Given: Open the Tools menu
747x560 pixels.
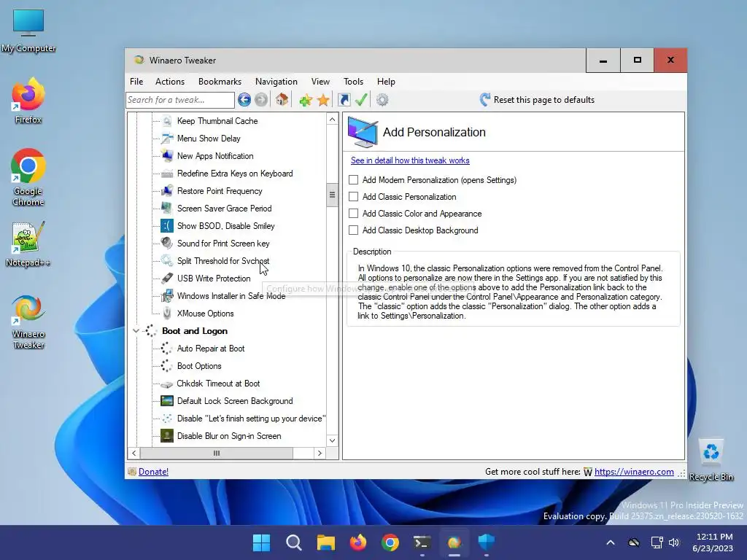Looking at the screenshot, I should [x=353, y=82].
